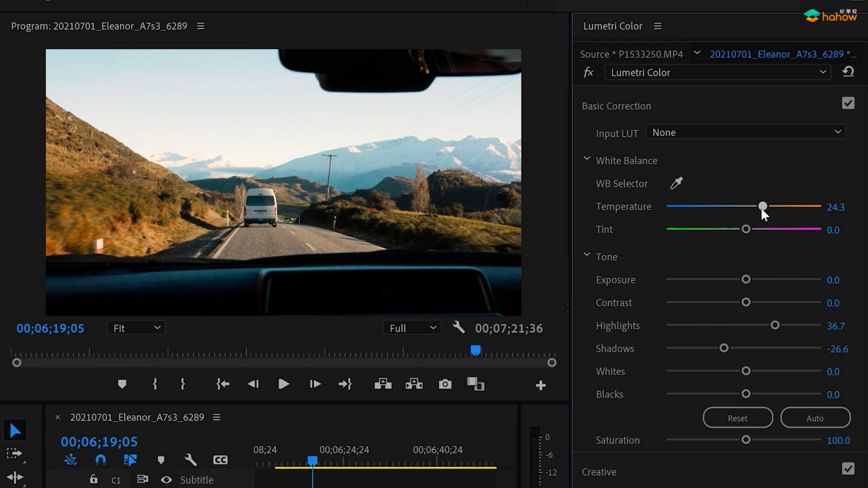
Task: Collapse the White Balance section
Action: pos(587,159)
